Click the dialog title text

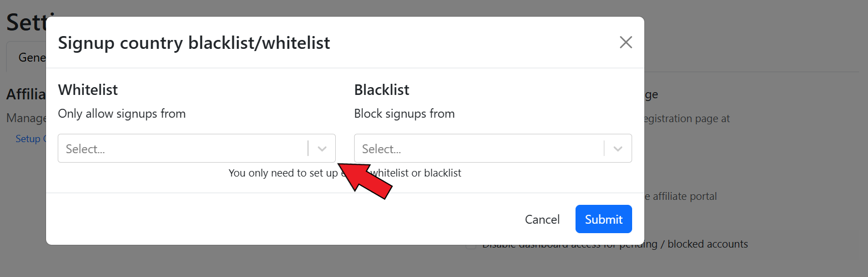pos(194,43)
